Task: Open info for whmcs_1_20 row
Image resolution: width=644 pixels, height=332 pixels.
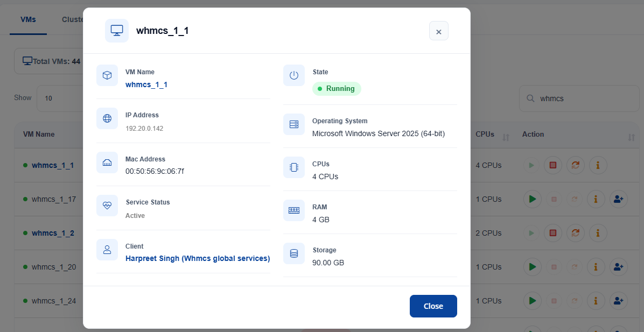Action: click(x=596, y=267)
